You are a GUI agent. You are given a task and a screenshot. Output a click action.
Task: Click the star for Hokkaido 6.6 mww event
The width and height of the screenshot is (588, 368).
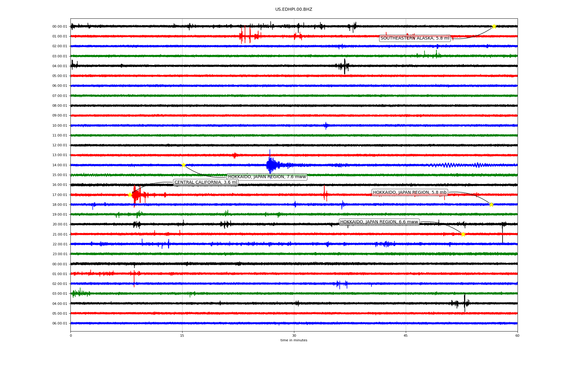coord(463,234)
